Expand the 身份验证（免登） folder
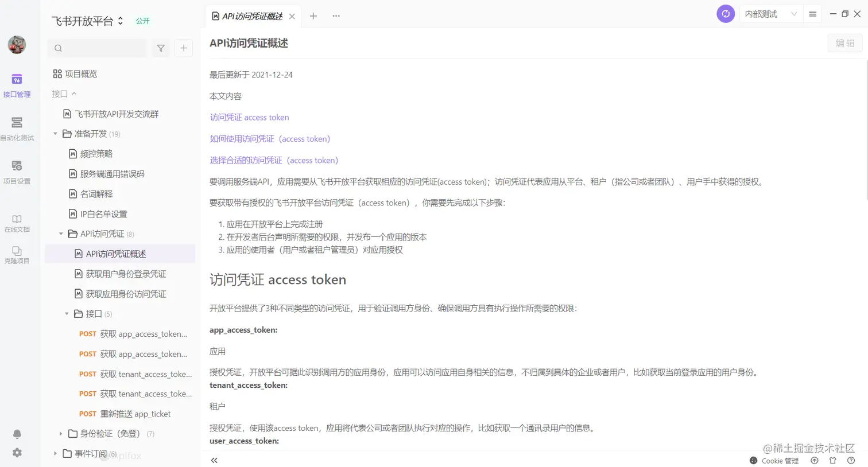Viewport: 868px width, 467px height. point(61,434)
